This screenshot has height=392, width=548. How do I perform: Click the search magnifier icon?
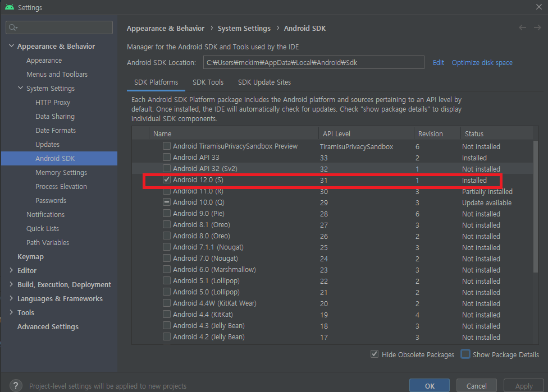tap(13, 27)
